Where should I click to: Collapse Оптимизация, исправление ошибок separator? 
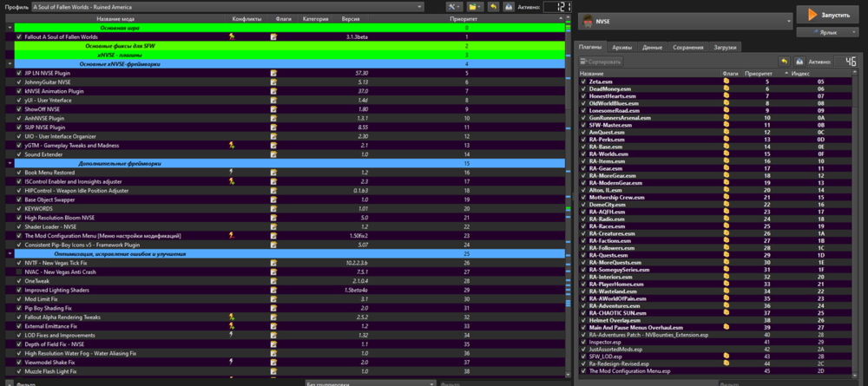coord(10,254)
